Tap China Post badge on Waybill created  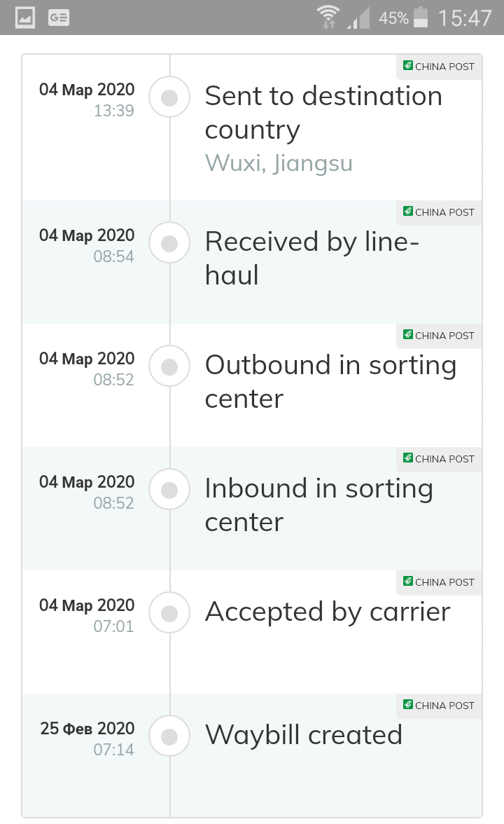(x=439, y=706)
